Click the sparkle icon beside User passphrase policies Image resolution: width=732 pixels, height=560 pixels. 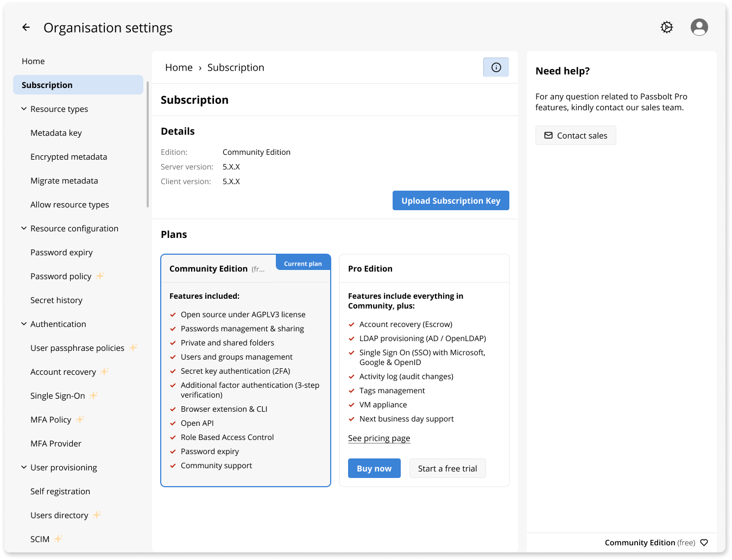pos(133,348)
